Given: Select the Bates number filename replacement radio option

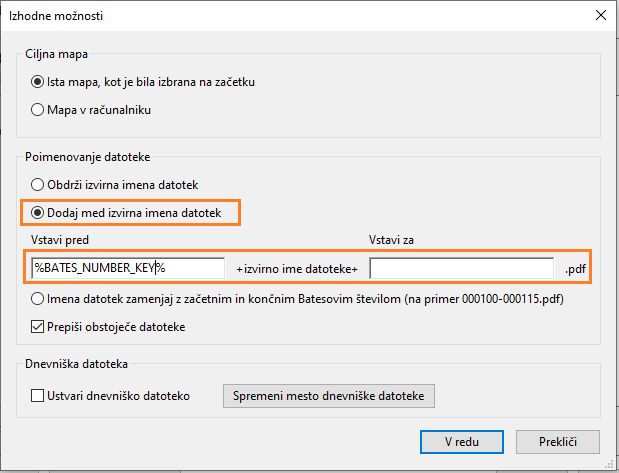Looking at the screenshot, I should pyautogui.click(x=39, y=298).
